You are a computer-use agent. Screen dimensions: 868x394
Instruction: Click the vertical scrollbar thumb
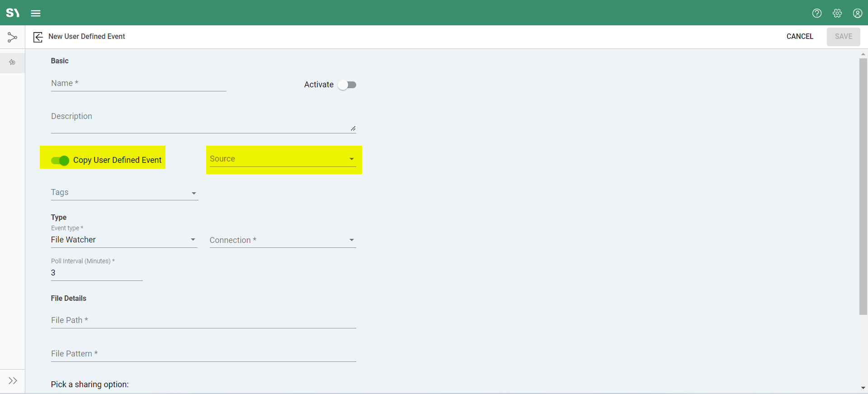[x=863, y=185]
